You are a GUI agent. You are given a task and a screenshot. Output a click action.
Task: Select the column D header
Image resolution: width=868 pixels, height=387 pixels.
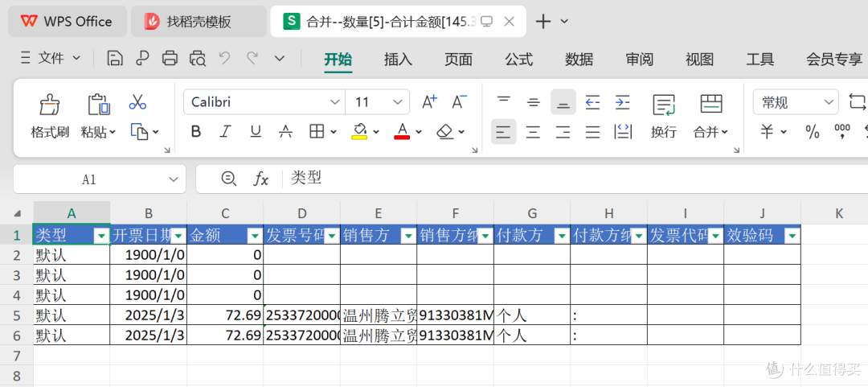click(x=301, y=213)
